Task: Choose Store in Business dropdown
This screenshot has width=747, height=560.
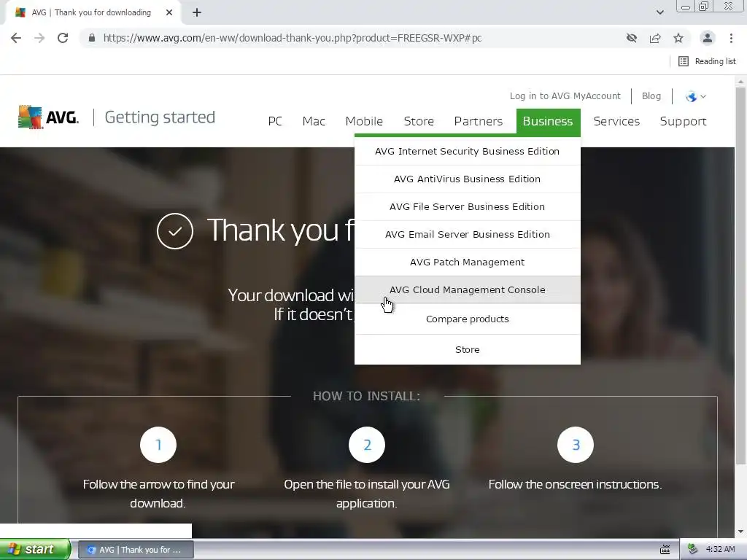Action: 468,349
